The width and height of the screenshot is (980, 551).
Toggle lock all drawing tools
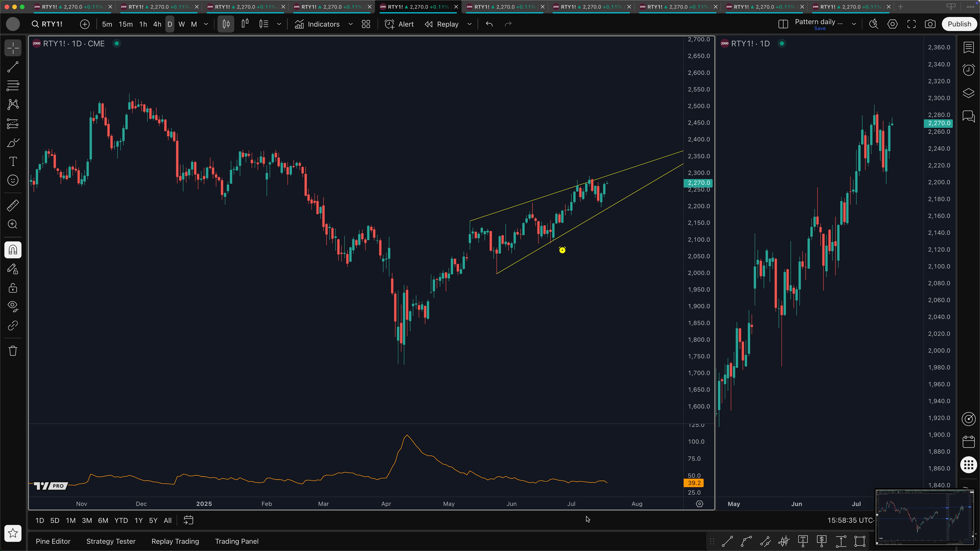pyautogui.click(x=13, y=288)
